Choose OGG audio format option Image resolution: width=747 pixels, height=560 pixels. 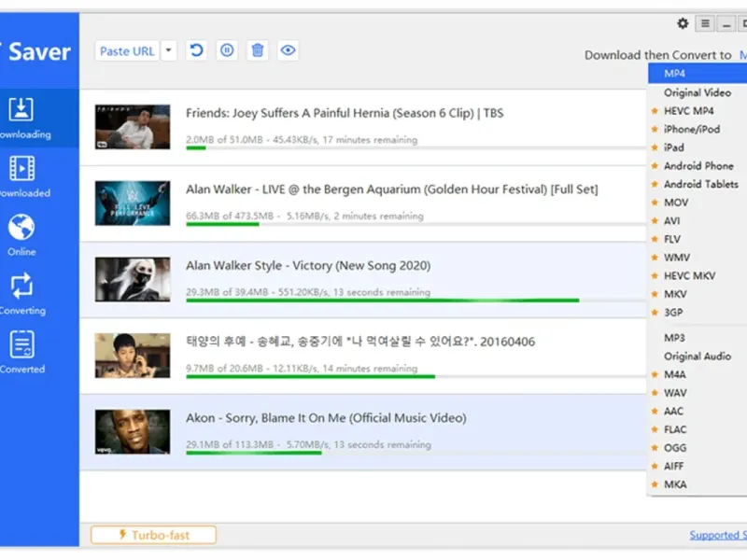click(x=698, y=448)
